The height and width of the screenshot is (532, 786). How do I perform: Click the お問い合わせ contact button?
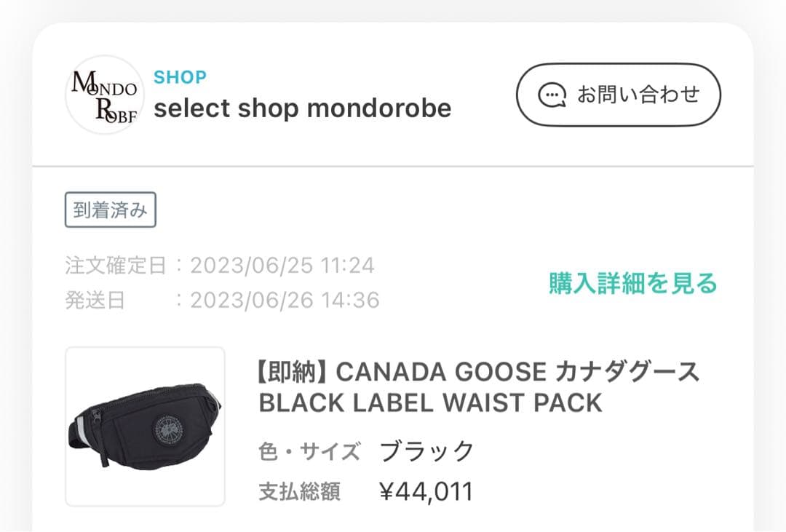pos(619,95)
